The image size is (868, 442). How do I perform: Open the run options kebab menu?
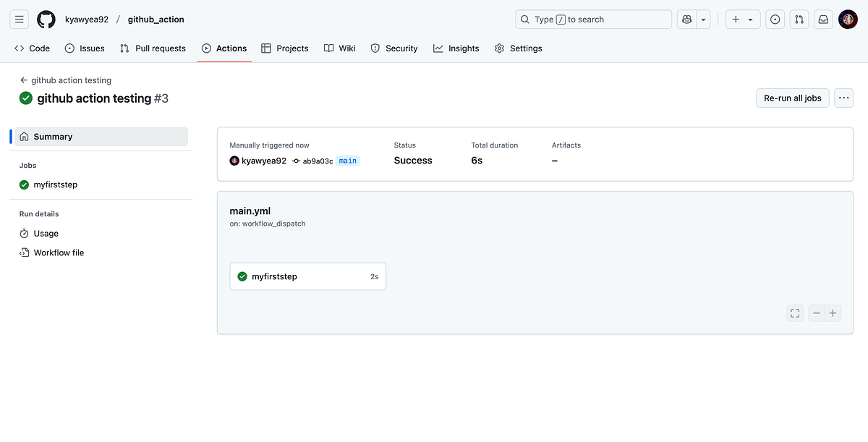pos(843,98)
